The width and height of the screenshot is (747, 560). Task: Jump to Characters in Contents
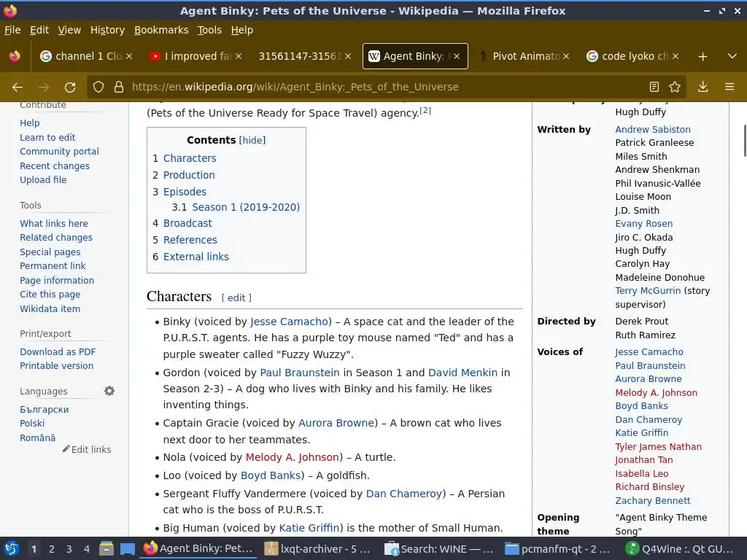click(x=190, y=158)
